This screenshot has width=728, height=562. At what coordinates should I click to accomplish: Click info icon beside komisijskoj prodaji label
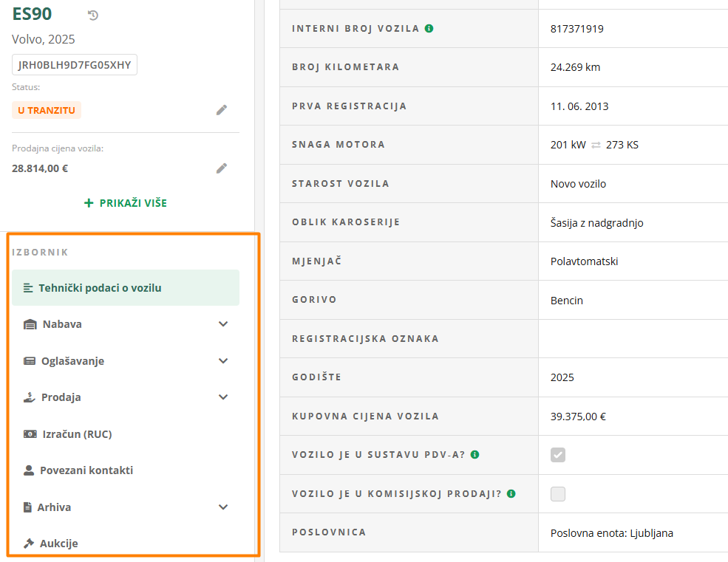click(511, 493)
